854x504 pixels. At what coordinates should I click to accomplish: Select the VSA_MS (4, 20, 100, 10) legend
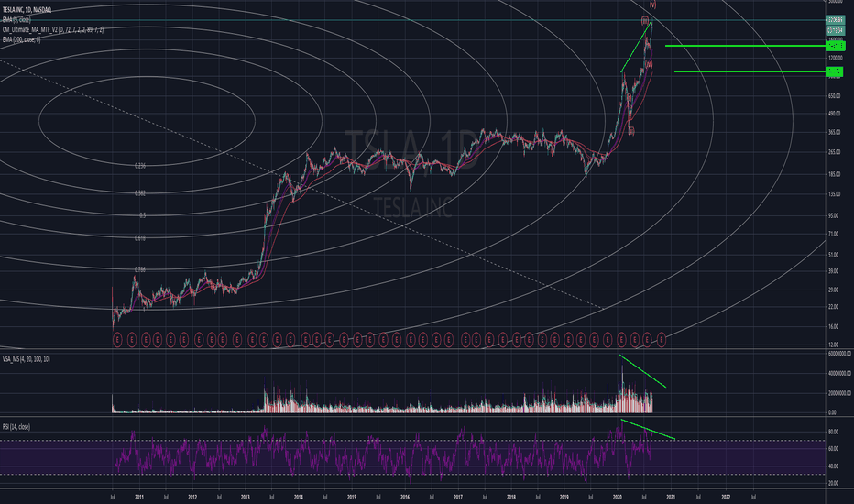point(27,359)
